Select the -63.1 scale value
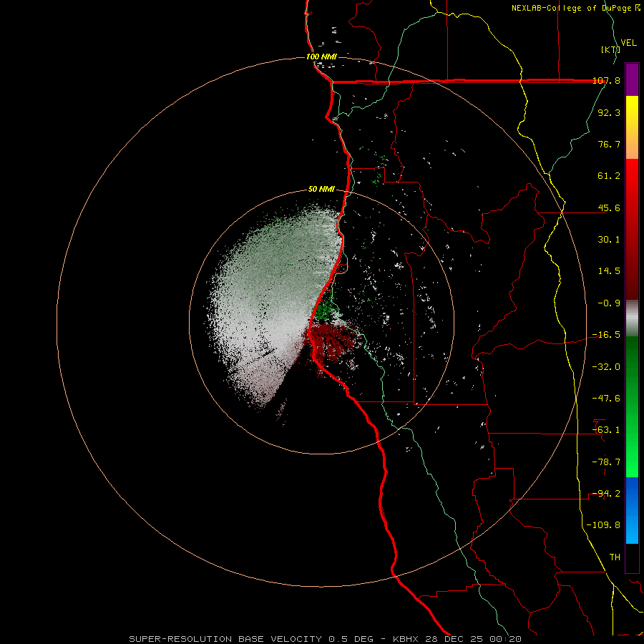Screen dimensions: 644x644 tap(606, 430)
